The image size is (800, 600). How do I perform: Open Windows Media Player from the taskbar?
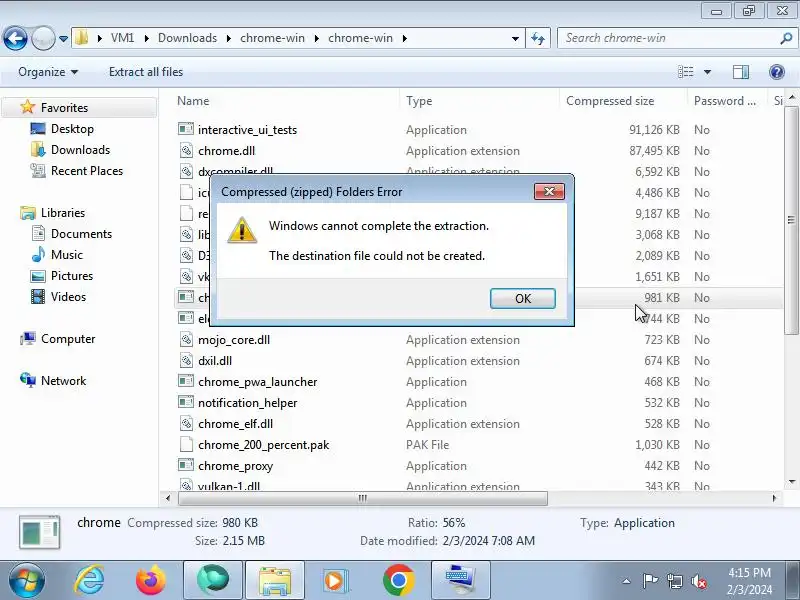pos(336,580)
